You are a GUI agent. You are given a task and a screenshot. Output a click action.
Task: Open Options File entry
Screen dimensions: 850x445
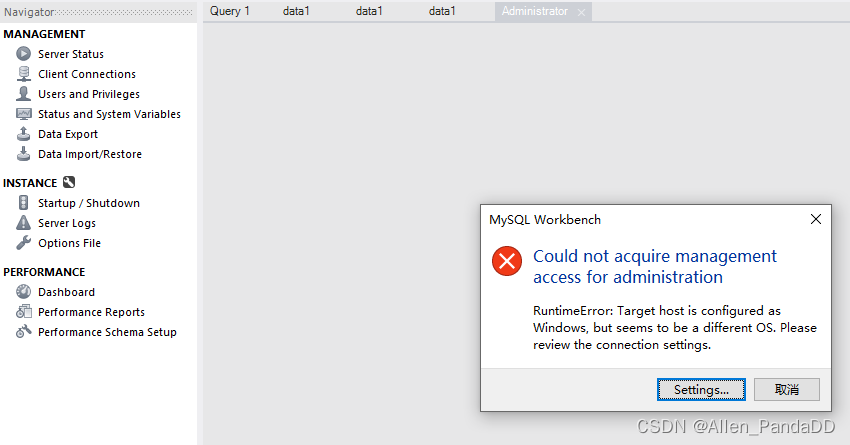[69, 243]
